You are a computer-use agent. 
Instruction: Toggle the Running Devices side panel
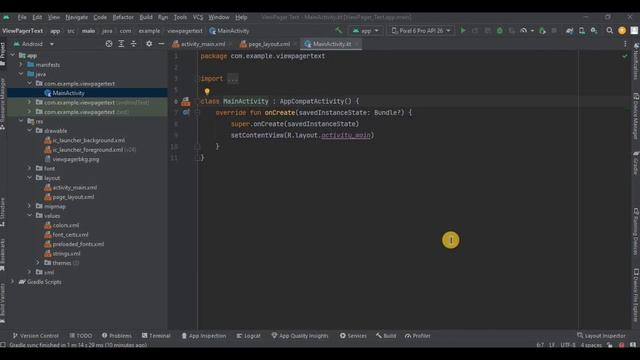point(636,231)
